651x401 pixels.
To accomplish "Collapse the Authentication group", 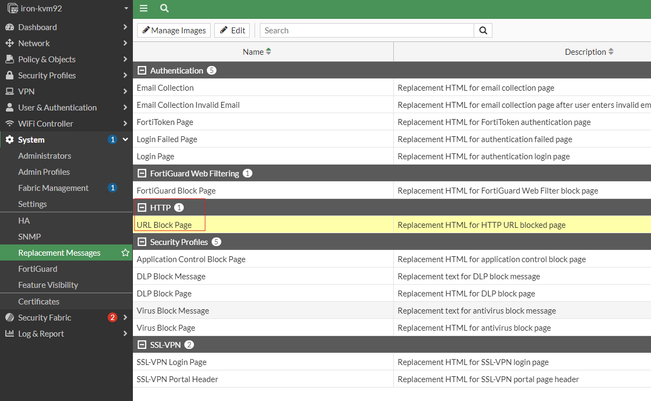I will 142,71.
